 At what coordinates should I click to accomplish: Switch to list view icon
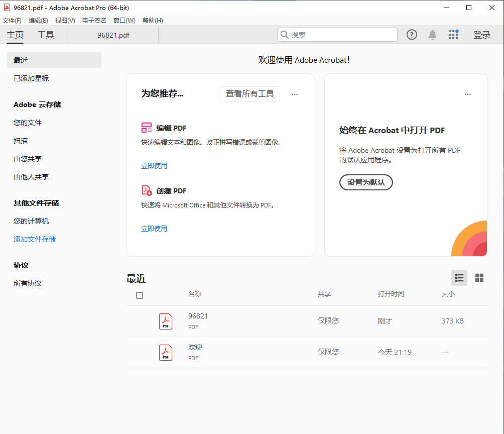[459, 278]
